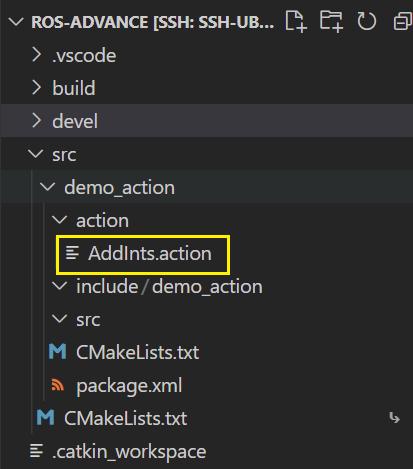
Task: Select the action folder name
Action: pos(102,221)
